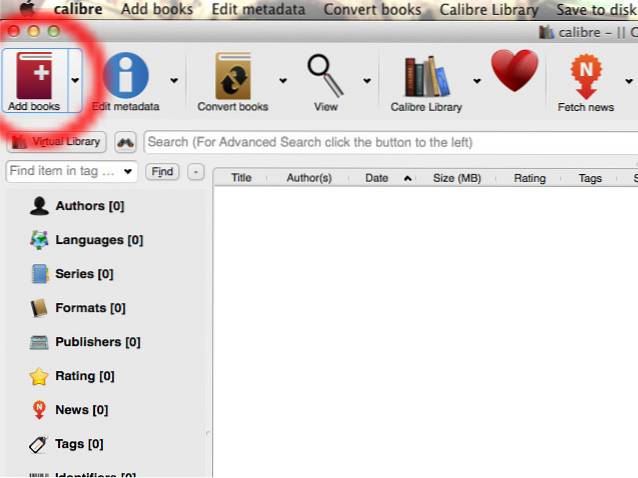Click the Add books toolbar icon
Viewport: 638px width, 478px height.
click(33, 77)
